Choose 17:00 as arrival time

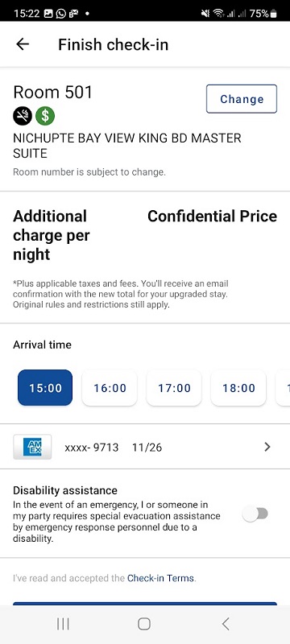pyautogui.click(x=174, y=388)
